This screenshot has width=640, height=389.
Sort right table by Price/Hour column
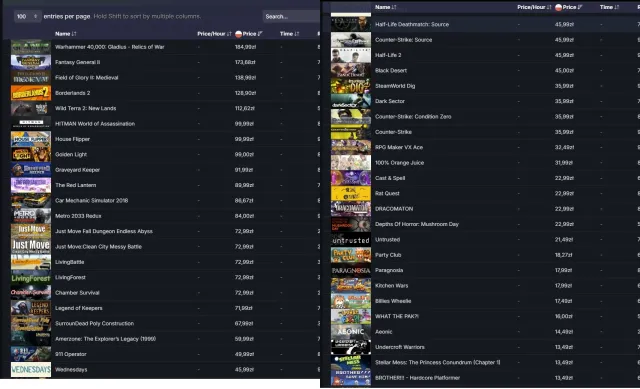(534, 7)
